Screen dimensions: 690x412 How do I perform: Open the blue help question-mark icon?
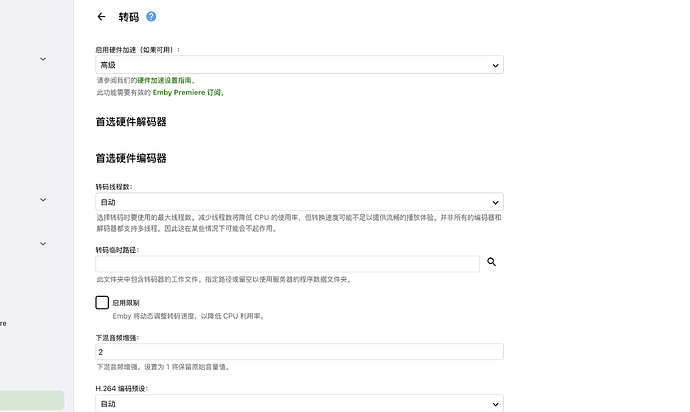point(151,17)
